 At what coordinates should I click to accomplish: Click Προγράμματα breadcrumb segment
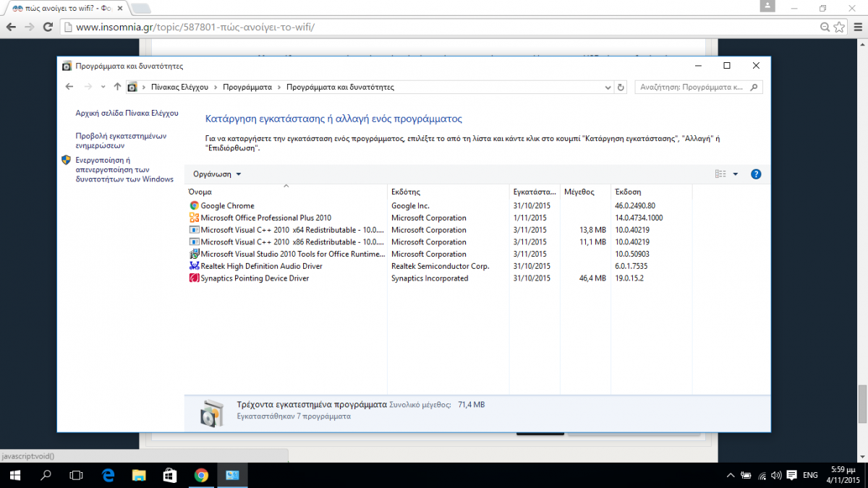coord(247,87)
